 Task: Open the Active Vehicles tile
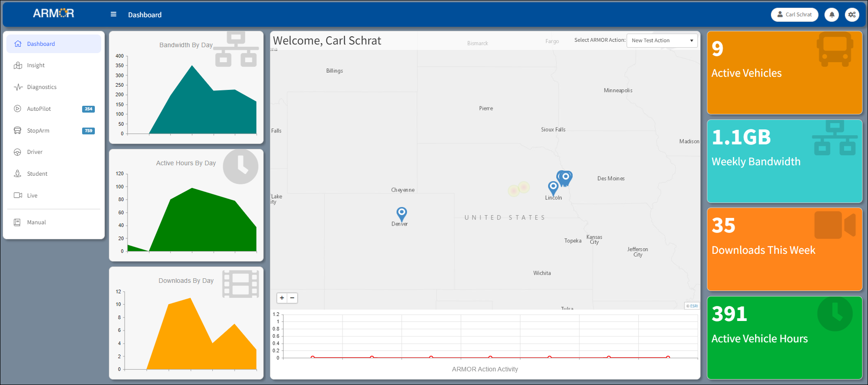pos(785,73)
